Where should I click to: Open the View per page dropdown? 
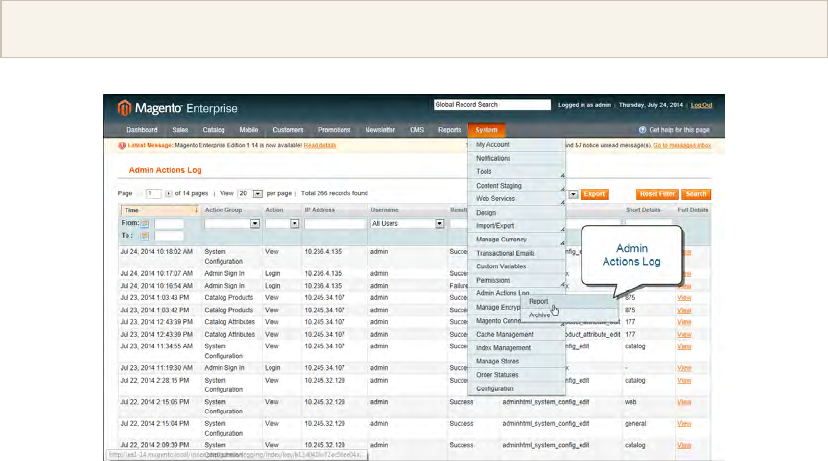pyautogui.click(x=257, y=194)
